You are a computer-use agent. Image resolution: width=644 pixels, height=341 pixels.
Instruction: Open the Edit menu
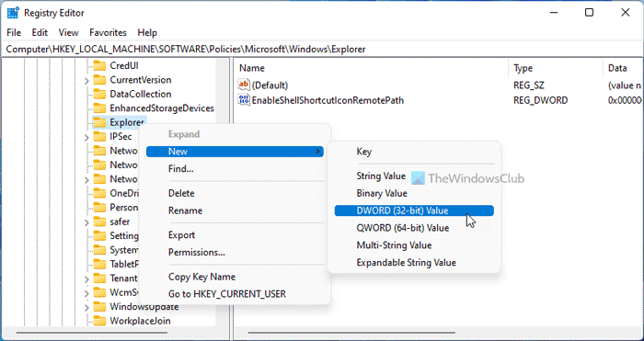[x=40, y=32]
